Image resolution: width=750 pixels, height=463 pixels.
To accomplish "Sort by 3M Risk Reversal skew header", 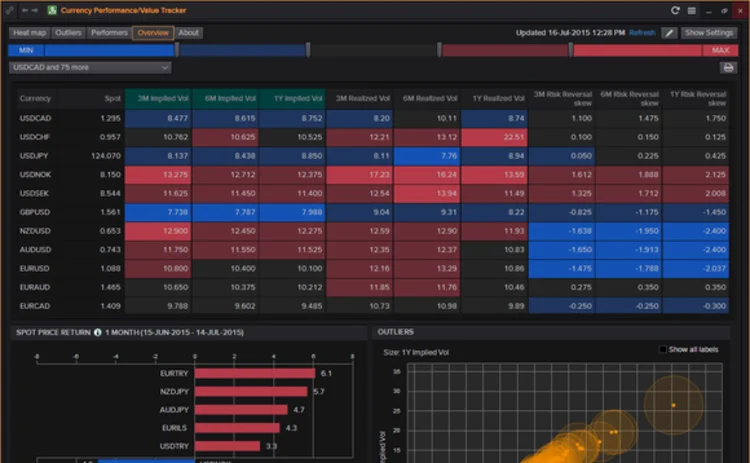I will click(x=562, y=99).
